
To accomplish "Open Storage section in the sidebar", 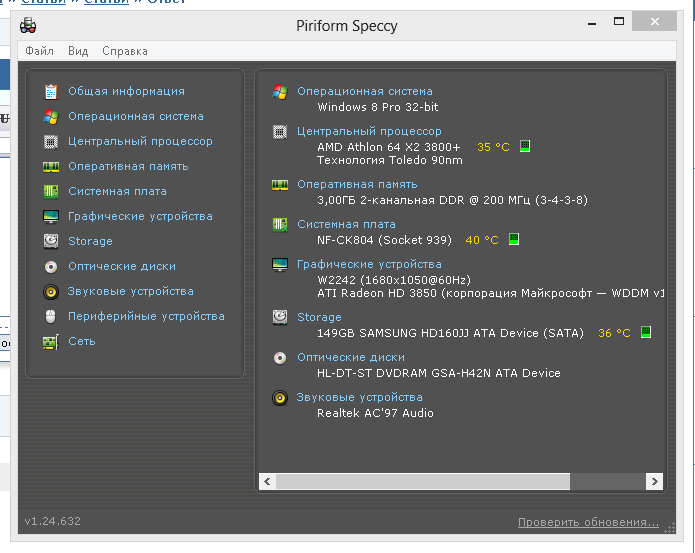I will (x=90, y=241).
